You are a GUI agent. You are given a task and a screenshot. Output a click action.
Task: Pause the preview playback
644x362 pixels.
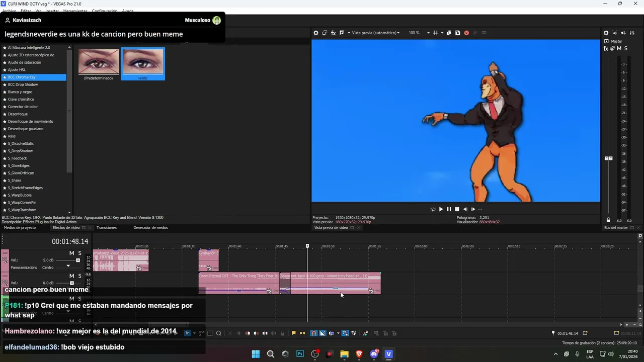click(x=449, y=209)
